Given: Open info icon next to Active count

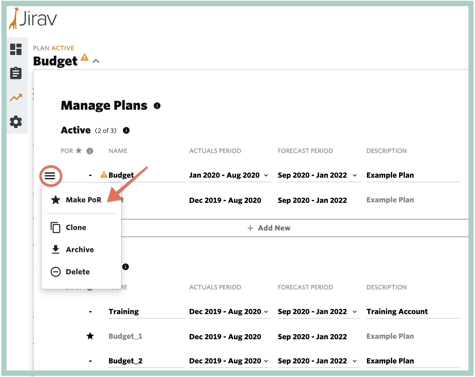Looking at the screenshot, I should [126, 130].
